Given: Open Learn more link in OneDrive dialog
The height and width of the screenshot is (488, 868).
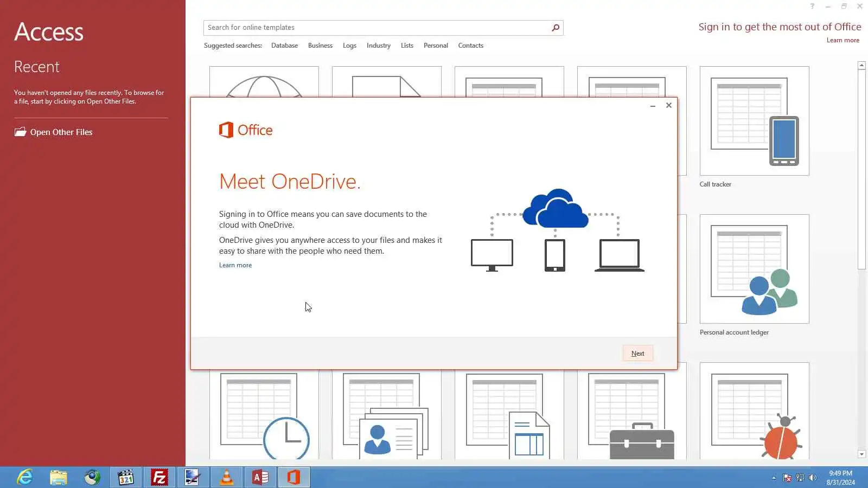Looking at the screenshot, I should [235, 265].
